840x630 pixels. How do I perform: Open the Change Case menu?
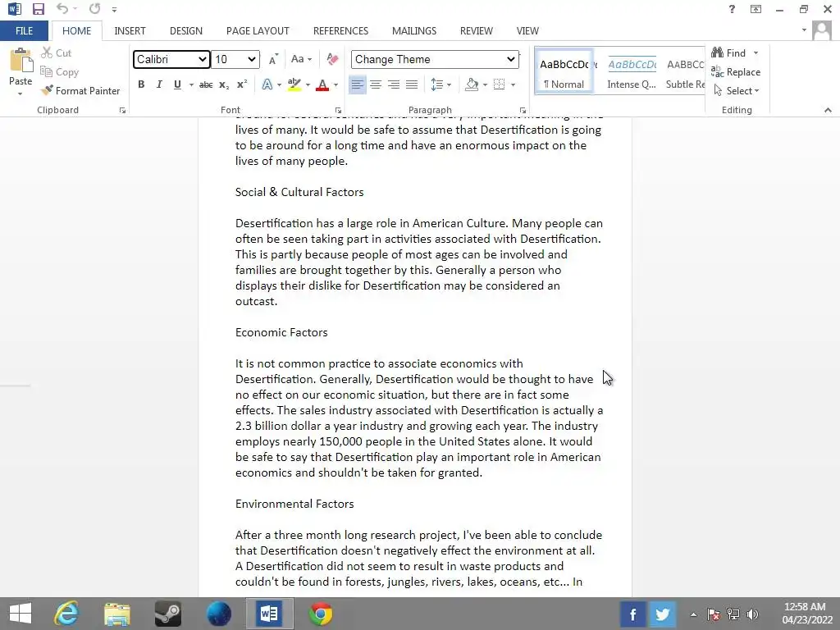301,59
